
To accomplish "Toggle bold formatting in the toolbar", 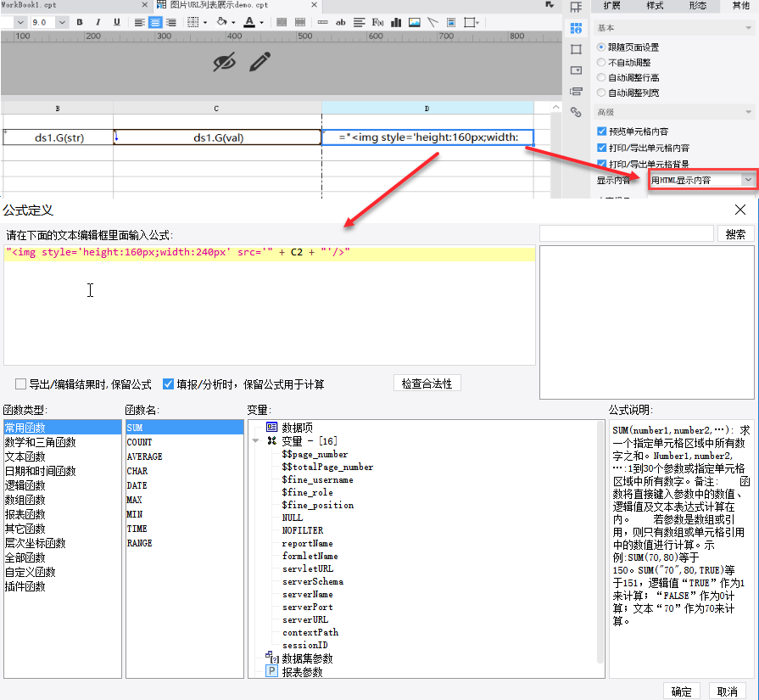I will (80, 22).
